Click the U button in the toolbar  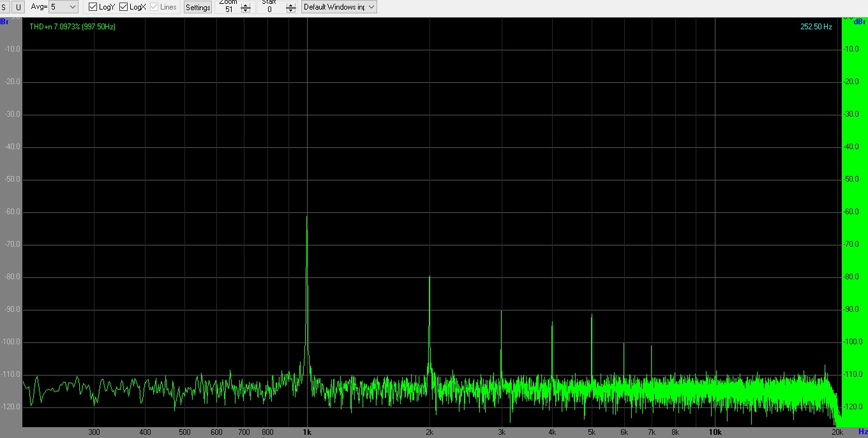pyautogui.click(x=18, y=7)
